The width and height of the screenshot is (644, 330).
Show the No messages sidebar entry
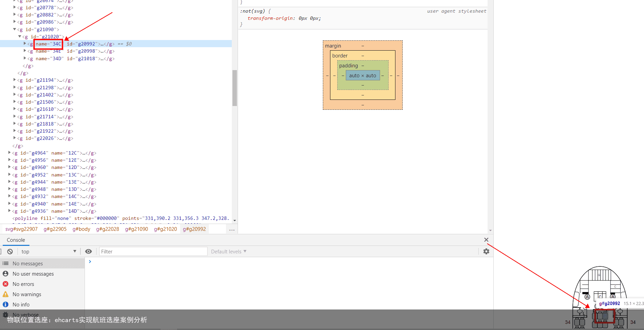point(42,263)
